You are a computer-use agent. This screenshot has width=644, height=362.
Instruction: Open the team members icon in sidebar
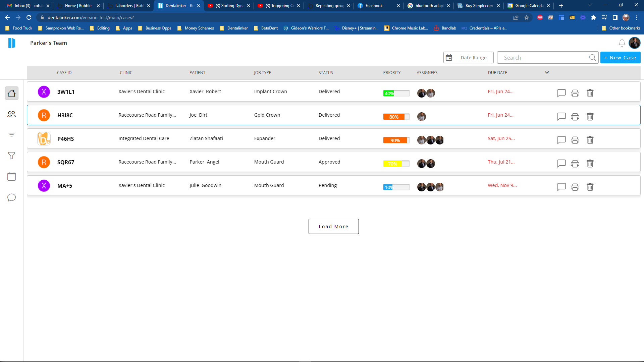(x=11, y=114)
